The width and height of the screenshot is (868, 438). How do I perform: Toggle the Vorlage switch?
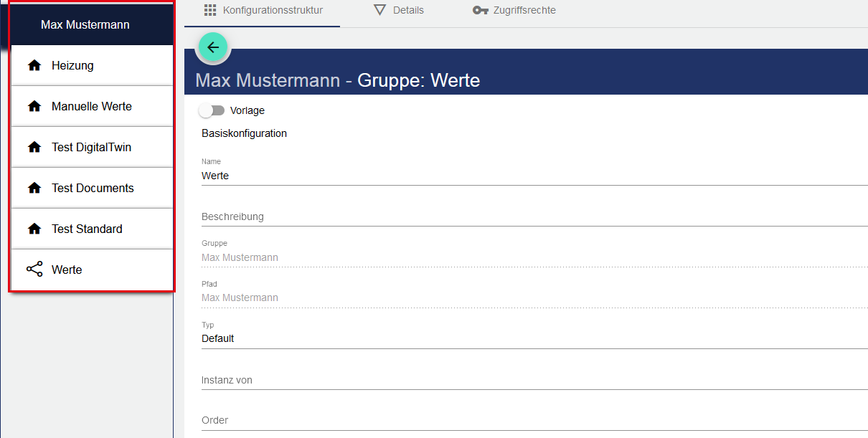click(x=212, y=110)
